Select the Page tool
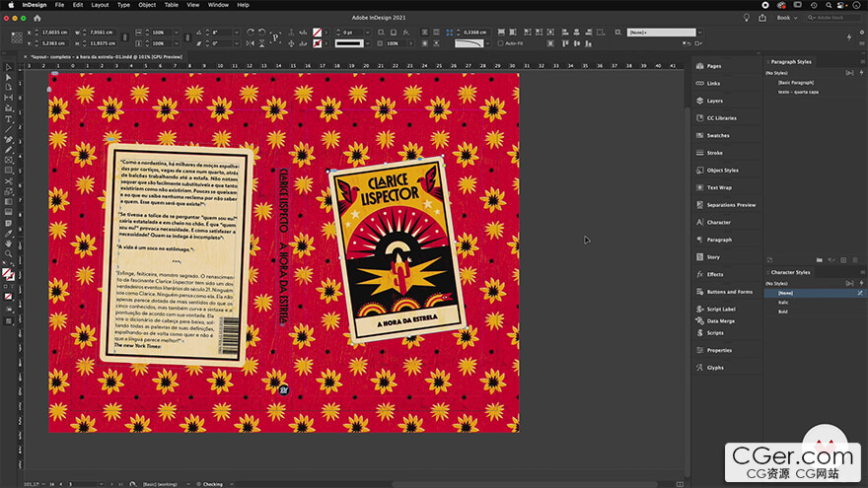The image size is (868, 488). [8, 88]
